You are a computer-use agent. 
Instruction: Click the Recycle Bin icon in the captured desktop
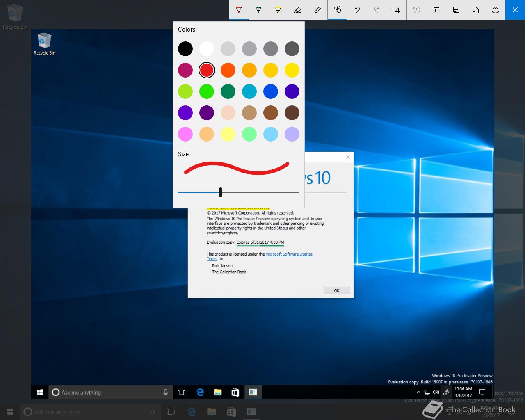click(x=44, y=44)
